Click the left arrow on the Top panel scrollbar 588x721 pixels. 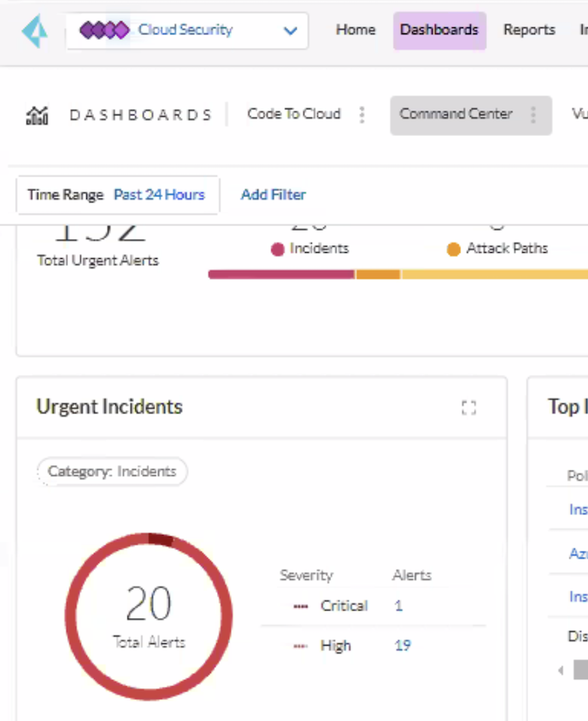tap(561, 671)
